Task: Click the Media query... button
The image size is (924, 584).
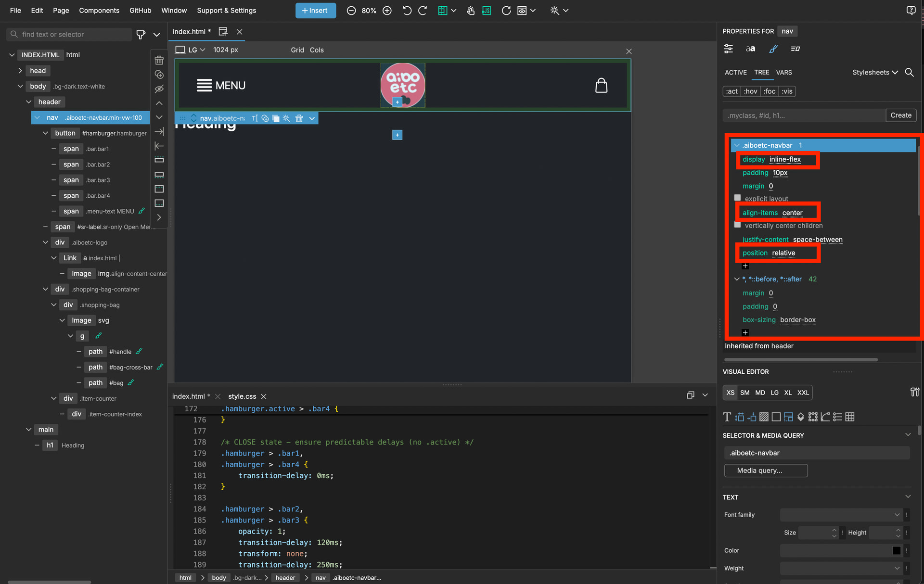Action: 766,470
